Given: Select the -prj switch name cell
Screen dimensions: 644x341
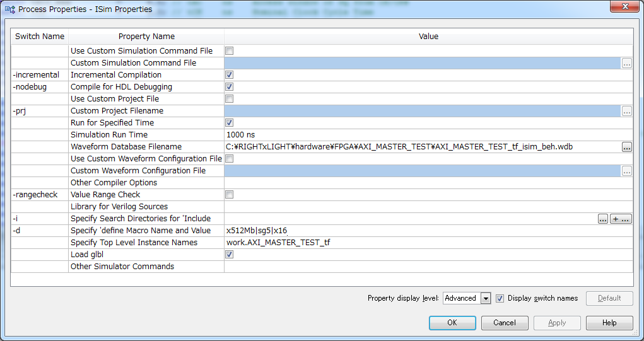Looking at the screenshot, I should pyautogui.click(x=40, y=111).
